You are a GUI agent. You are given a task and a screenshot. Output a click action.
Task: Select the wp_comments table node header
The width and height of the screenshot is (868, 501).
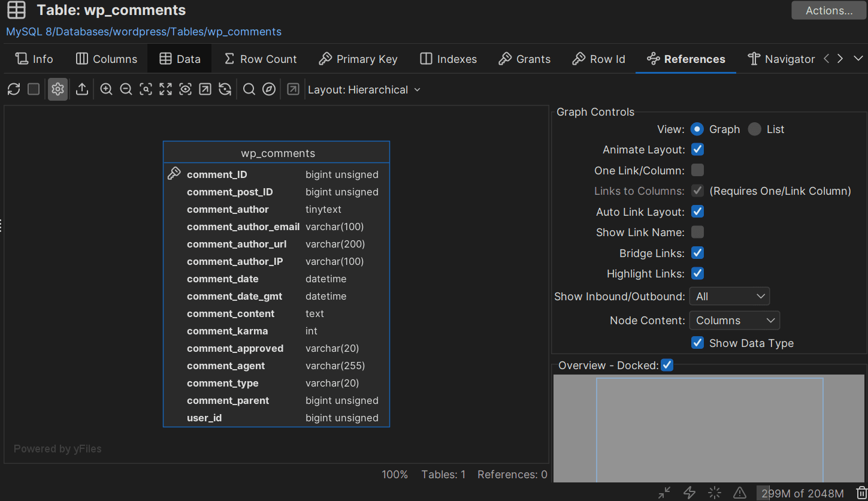[276, 153]
